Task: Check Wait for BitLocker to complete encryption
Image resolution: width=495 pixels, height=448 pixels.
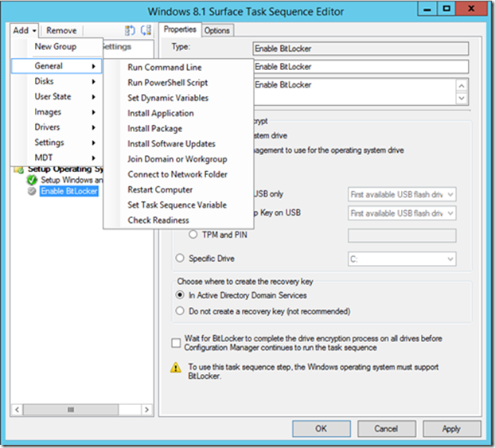Action: pyautogui.click(x=176, y=343)
